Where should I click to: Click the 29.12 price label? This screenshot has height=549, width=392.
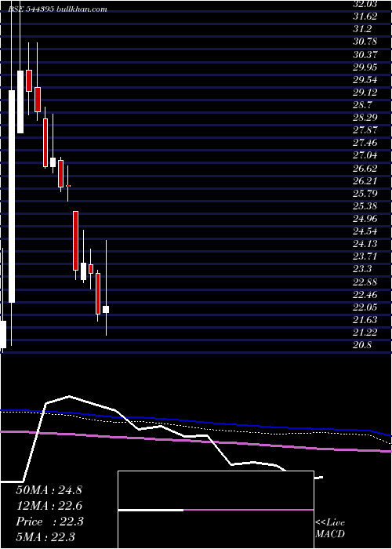point(366,92)
